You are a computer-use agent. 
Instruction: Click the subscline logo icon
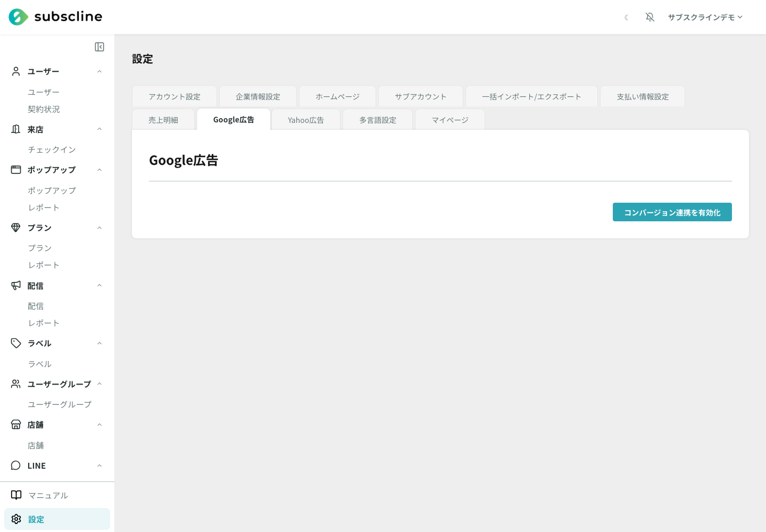[18, 17]
